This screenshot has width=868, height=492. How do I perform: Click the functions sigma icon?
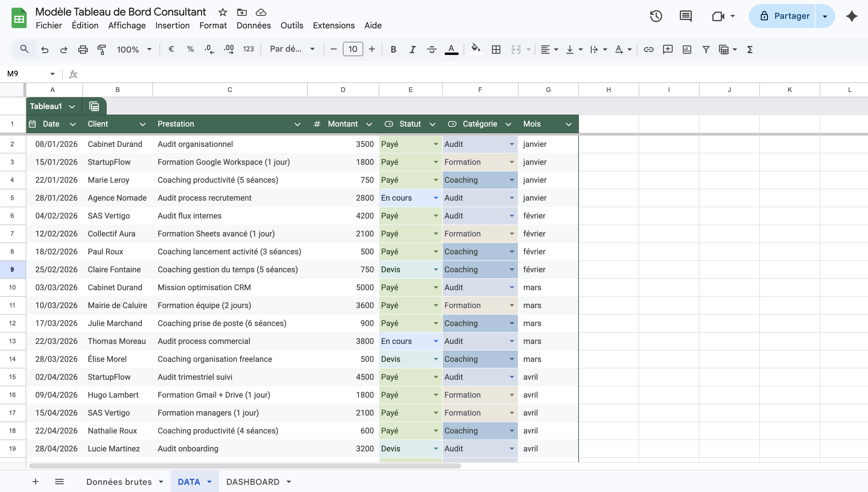750,49
